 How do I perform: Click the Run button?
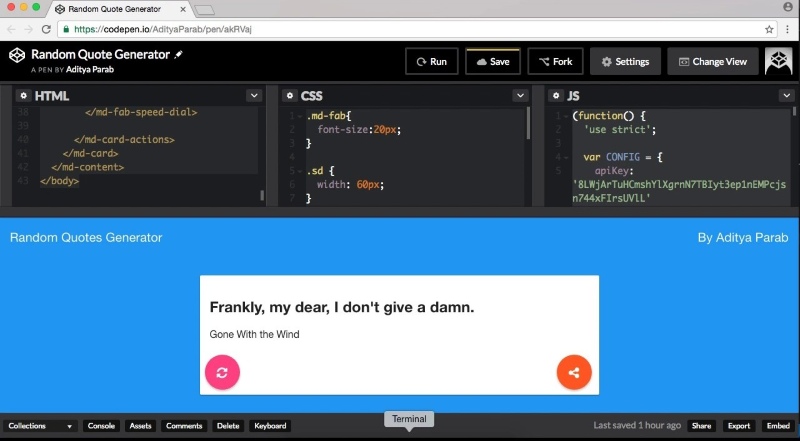pyautogui.click(x=432, y=61)
